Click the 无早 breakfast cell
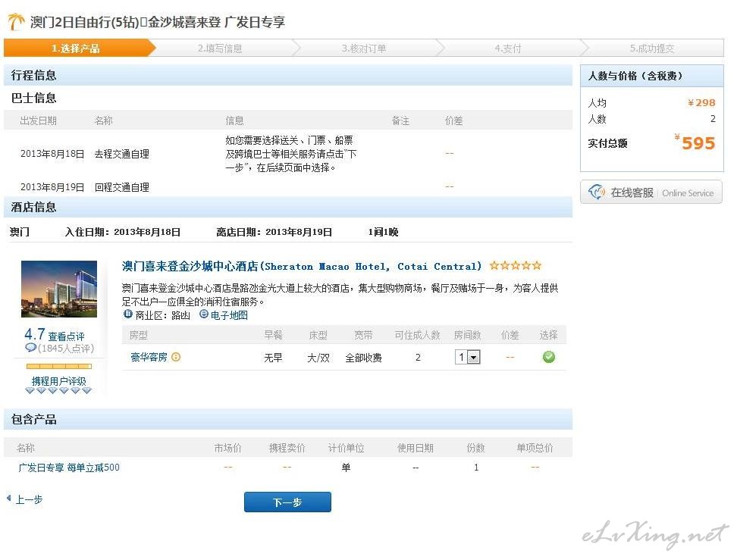Screen dimensions: 737x560 pos(273,358)
